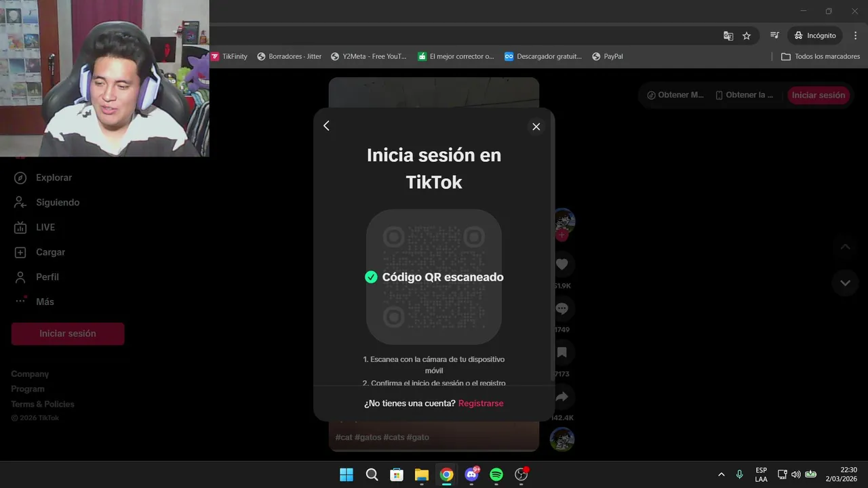This screenshot has width=868, height=488.
Task: Click the LIVE camera icon in the sidebar
Action: tap(20, 227)
